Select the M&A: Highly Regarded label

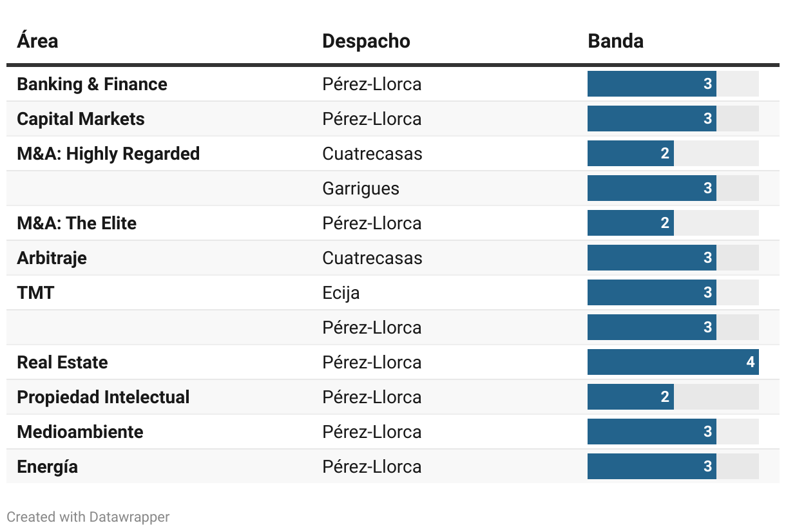108,154
